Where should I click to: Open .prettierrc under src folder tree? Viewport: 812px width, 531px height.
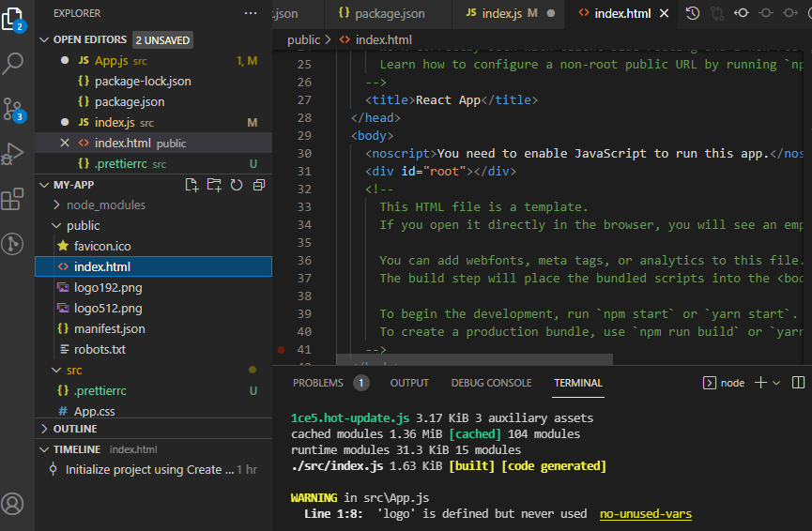(153, 391)
